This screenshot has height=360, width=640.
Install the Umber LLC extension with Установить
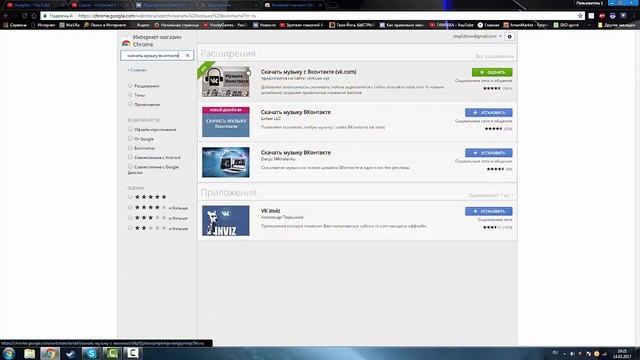coord(489,112)
